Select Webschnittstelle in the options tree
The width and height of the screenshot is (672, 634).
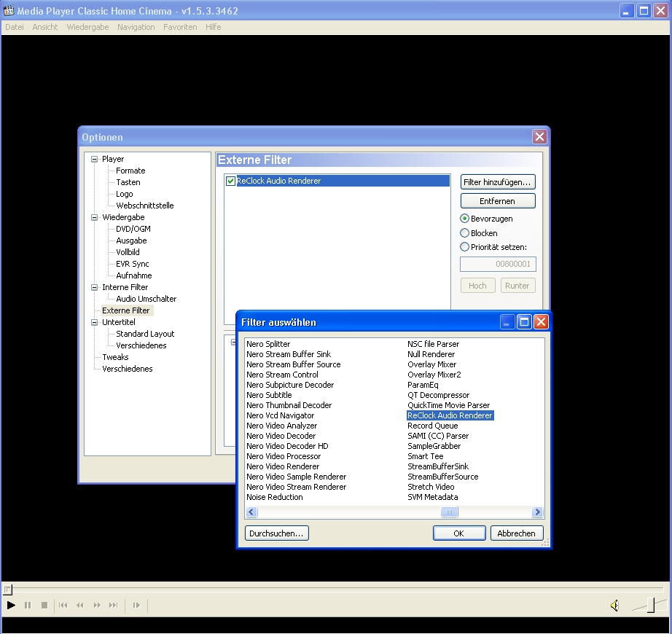[x=145, y=206]
